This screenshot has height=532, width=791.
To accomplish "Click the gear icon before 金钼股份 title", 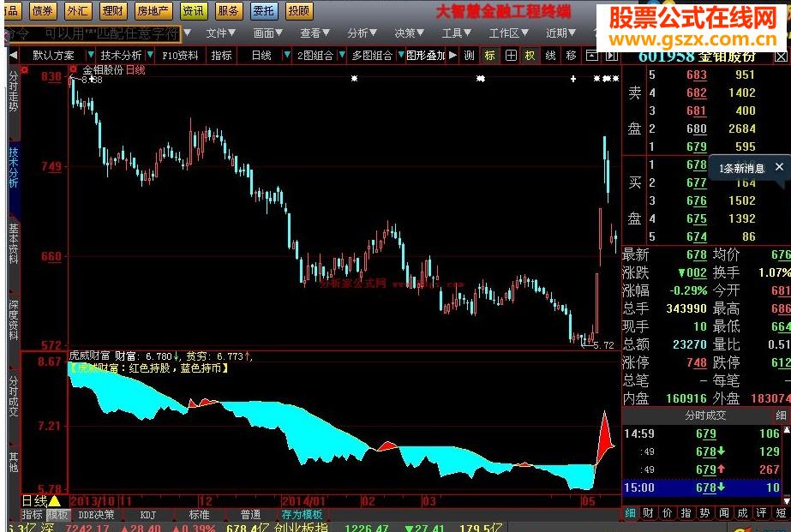I will 74,69.
